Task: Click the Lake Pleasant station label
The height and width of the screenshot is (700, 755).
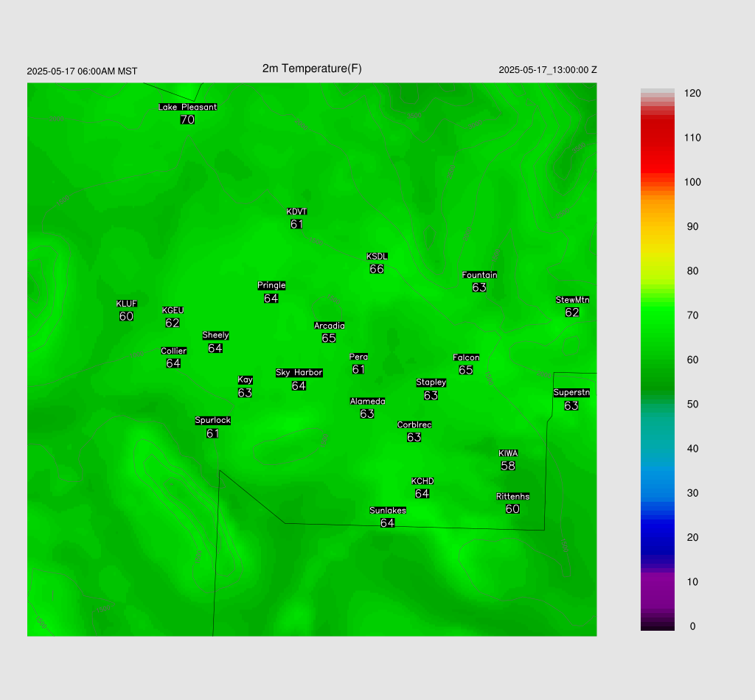Action: click(x=188, y=107)
